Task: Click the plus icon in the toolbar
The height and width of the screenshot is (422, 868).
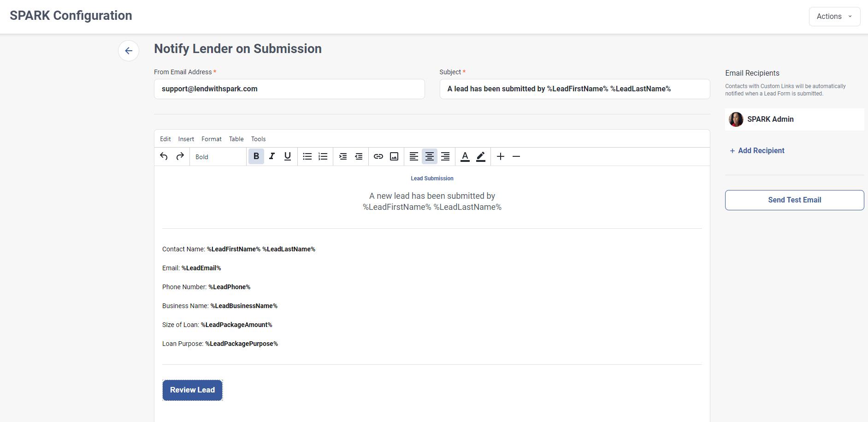Action: point(501,156)
